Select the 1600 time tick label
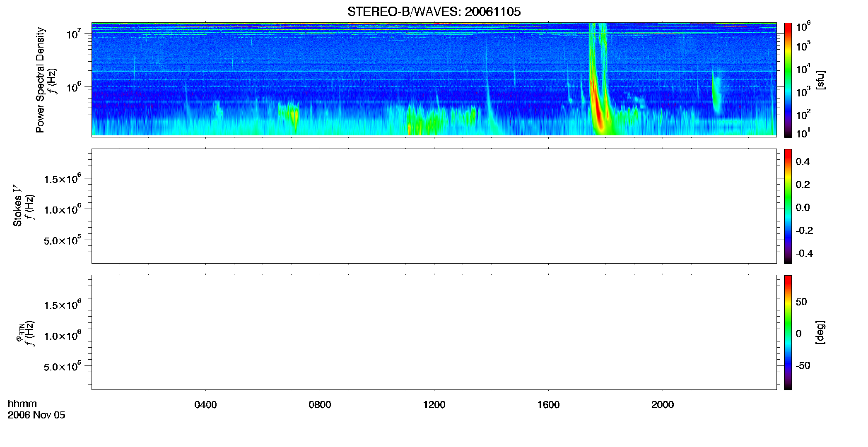The height and width of the screenshot is (447, 868). tap(548, 404)
